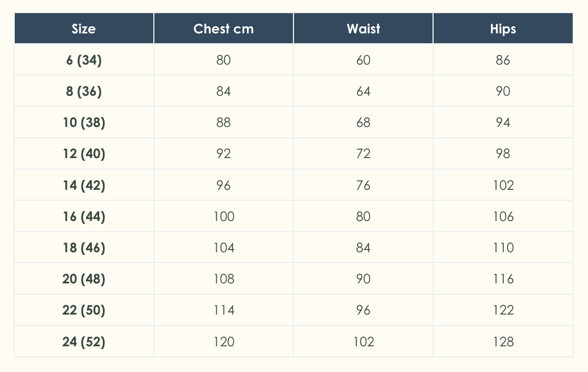Select waist value 76 in the 14 (42) row
The width and height of the screenshot is (588, 372).
[363, 185]
